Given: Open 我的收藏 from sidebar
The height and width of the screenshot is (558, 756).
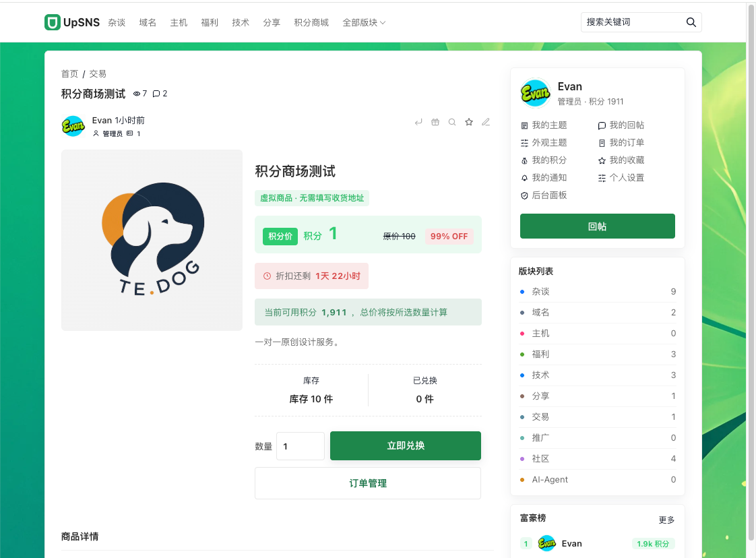Looking at the screenshot, I should pos(621,160).
